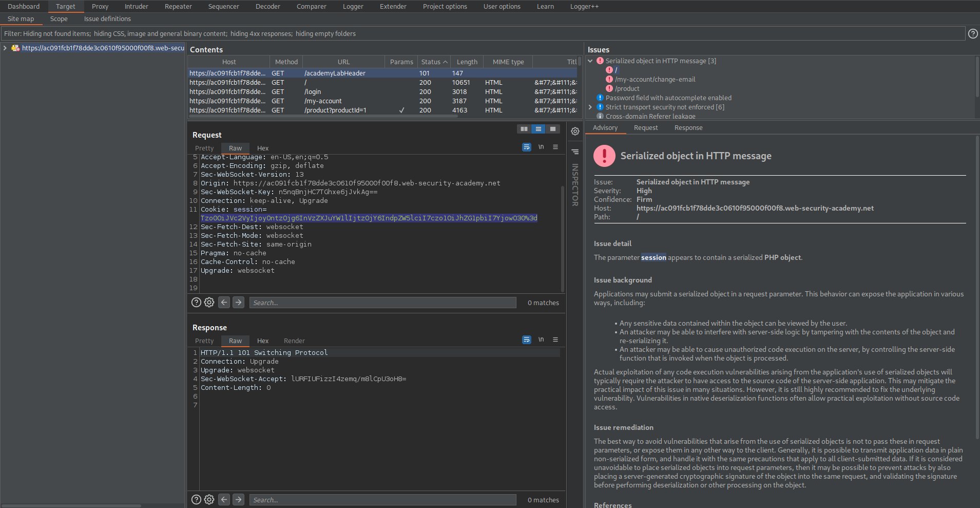Click the Issues list vertical scrollbar
The width and height of the screenshot is (980, 508).
[977, 78]
